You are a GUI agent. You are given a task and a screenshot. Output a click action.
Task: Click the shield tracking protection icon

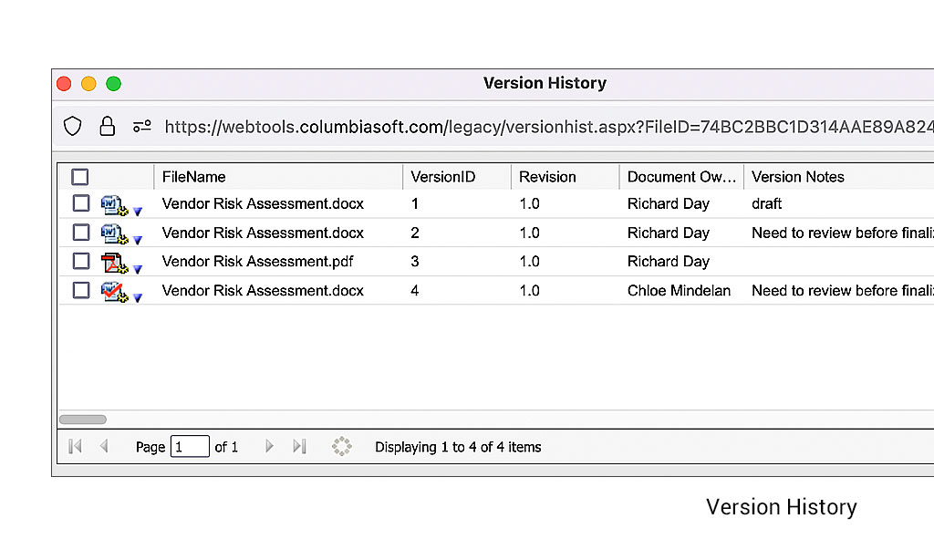click(73, 126)
